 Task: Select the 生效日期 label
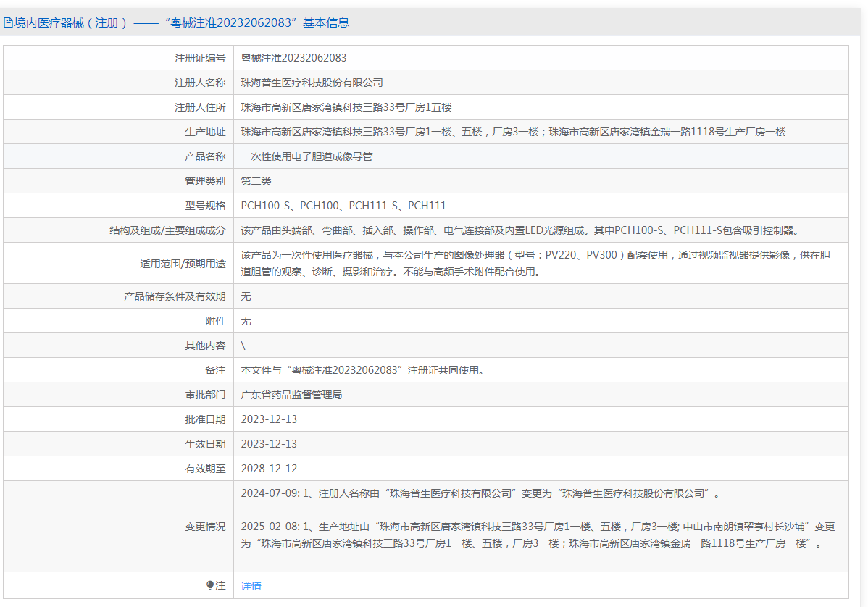click(x=205, y=444)
